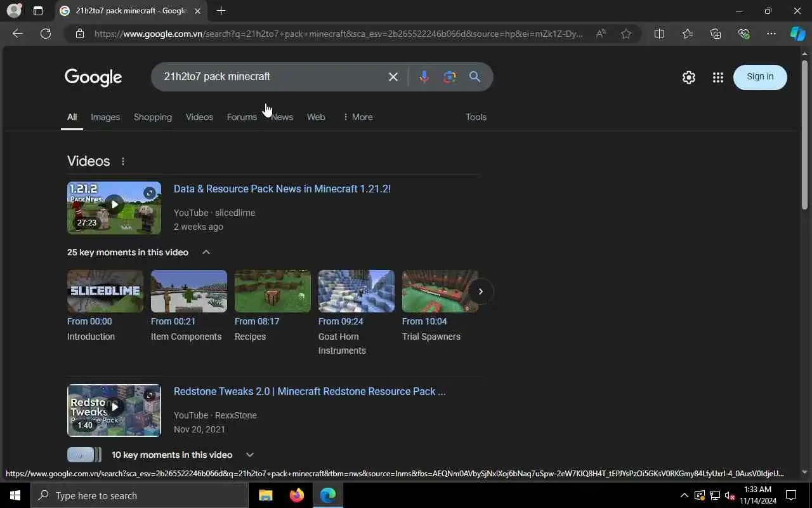Play the Redstone Tweaks video thumbnail
Image resolution: width=812 pixels, height=508 pixels.
[x=114, y=410]
